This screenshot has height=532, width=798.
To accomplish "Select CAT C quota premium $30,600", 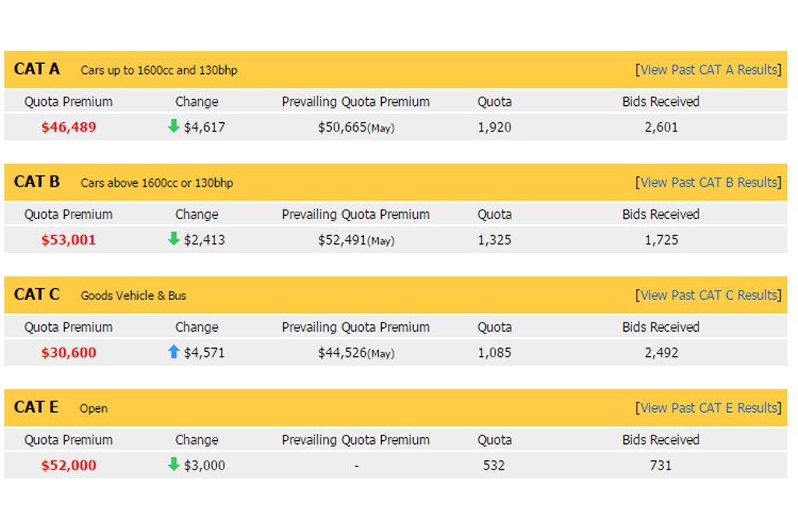I will (x=69, y=353).
